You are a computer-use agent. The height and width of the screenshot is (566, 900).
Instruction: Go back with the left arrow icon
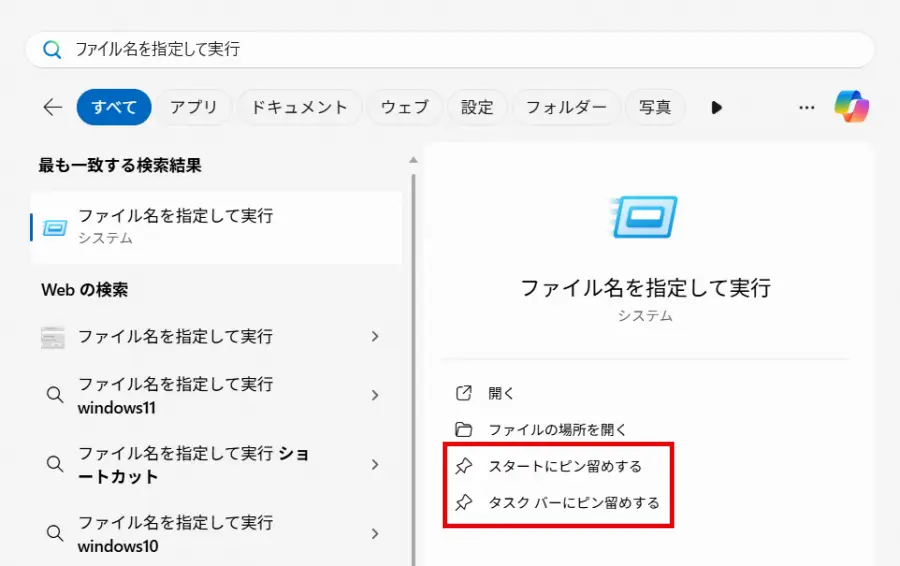[x=52, y=107]
